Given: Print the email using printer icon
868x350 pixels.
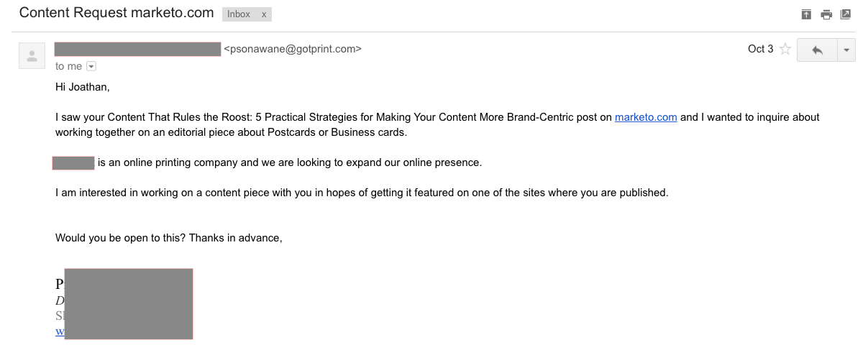Looking at the screenshot, I should (826, 14).
